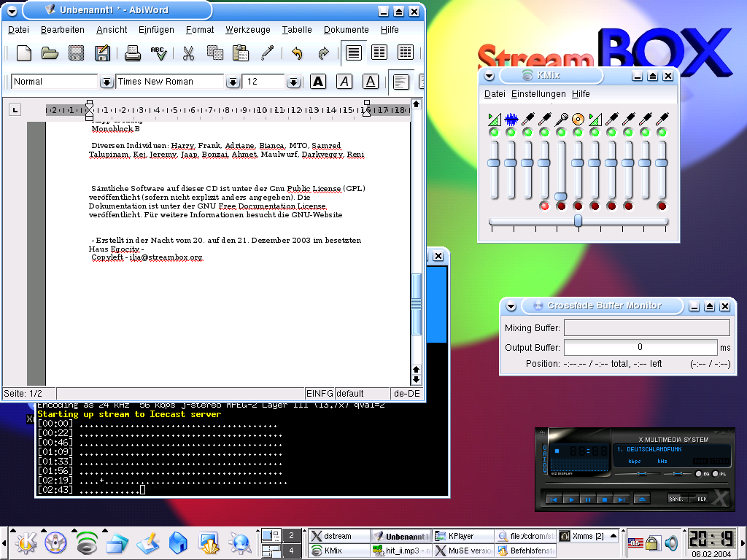Click the microphone volume slider handle in KMix

tap(561, 196)
